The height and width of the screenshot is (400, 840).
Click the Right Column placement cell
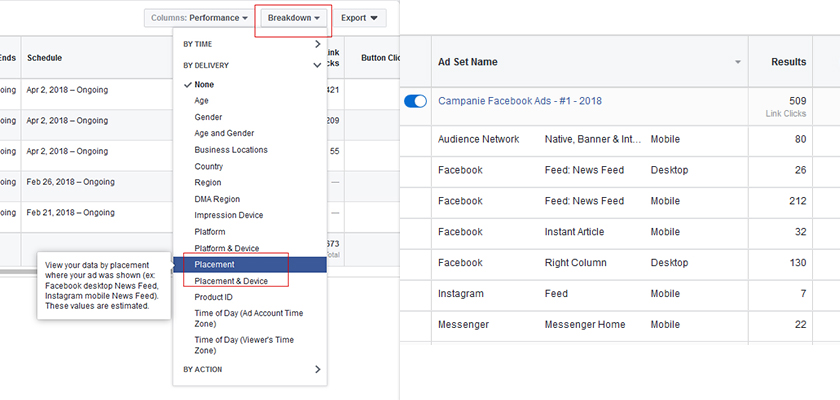pos(575,263)
